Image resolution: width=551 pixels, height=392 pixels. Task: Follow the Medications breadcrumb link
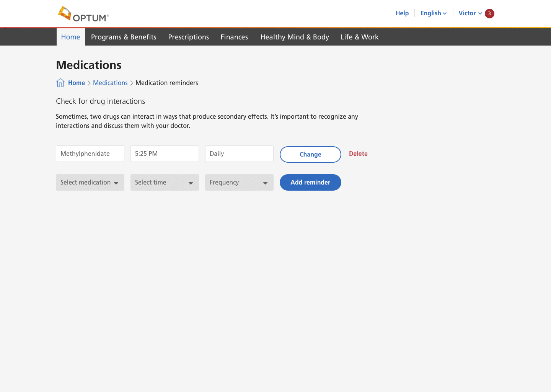click(x=110, y=83)
